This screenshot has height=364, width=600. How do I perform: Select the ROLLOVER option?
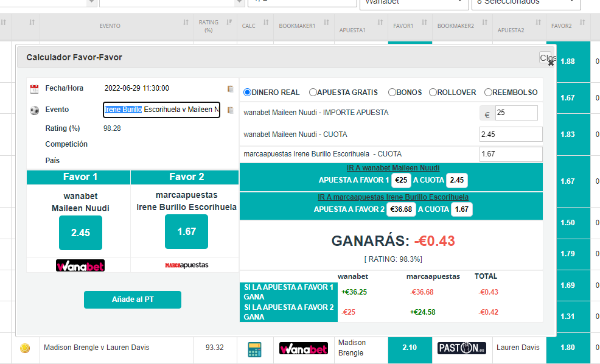[x=433, y=93]
